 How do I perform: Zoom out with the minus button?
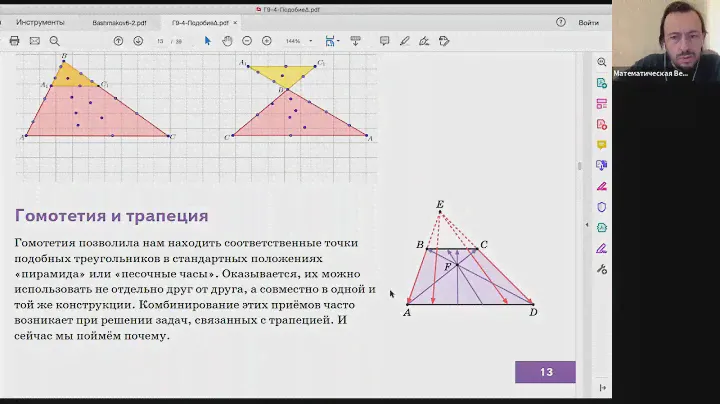(x=247, y=41)
